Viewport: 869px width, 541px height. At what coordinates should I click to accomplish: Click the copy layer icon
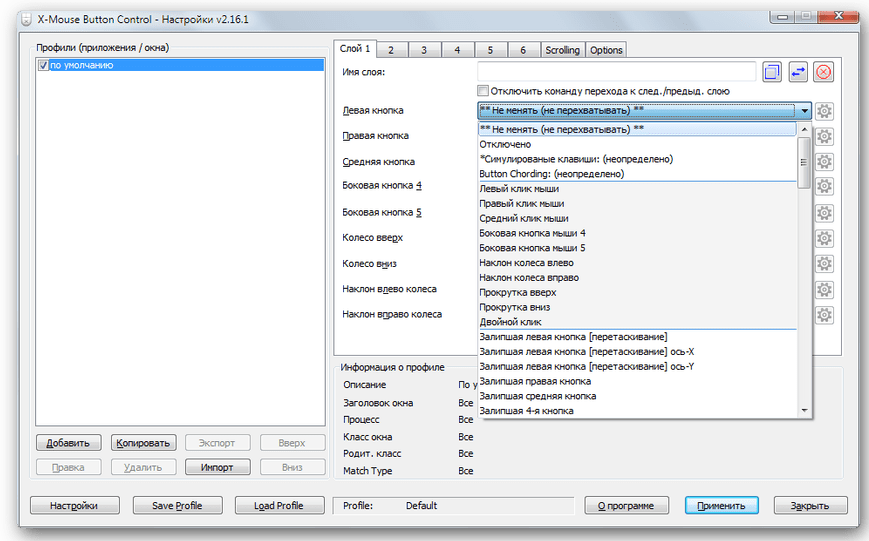(x=771, y=72)
